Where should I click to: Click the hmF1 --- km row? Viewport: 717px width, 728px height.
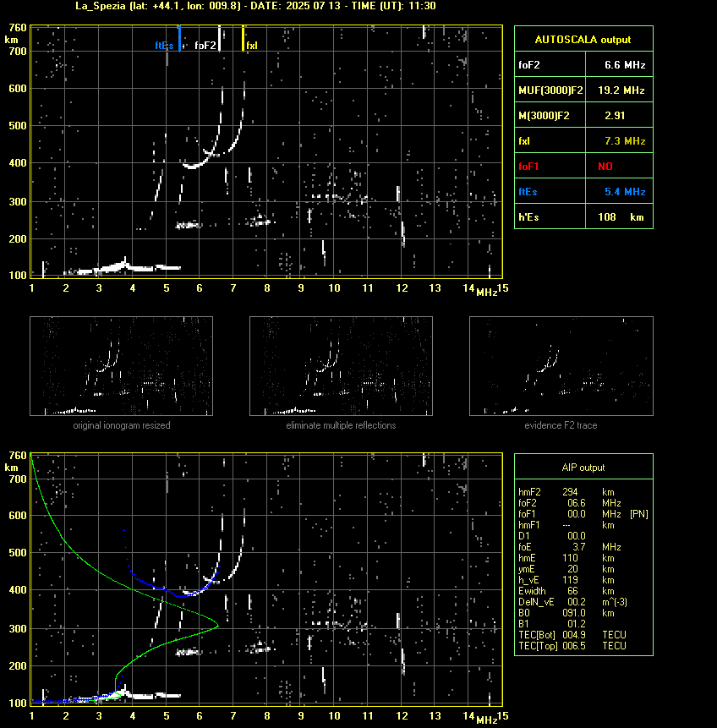(x=566, y=525)
